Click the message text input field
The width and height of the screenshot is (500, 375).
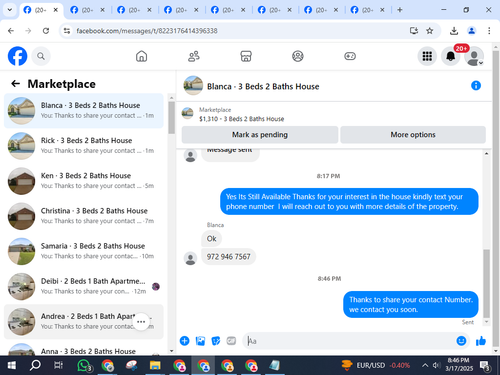[350, 341]
